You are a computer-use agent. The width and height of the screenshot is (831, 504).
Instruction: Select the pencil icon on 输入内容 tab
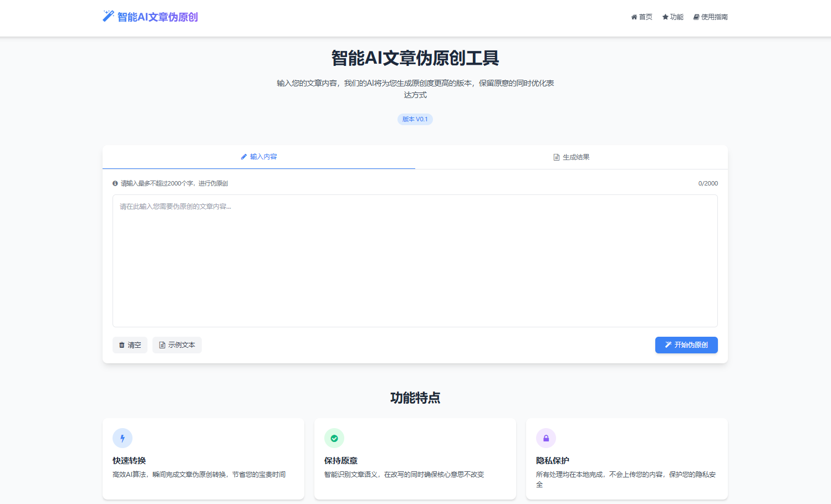click(x=243, y=157)
